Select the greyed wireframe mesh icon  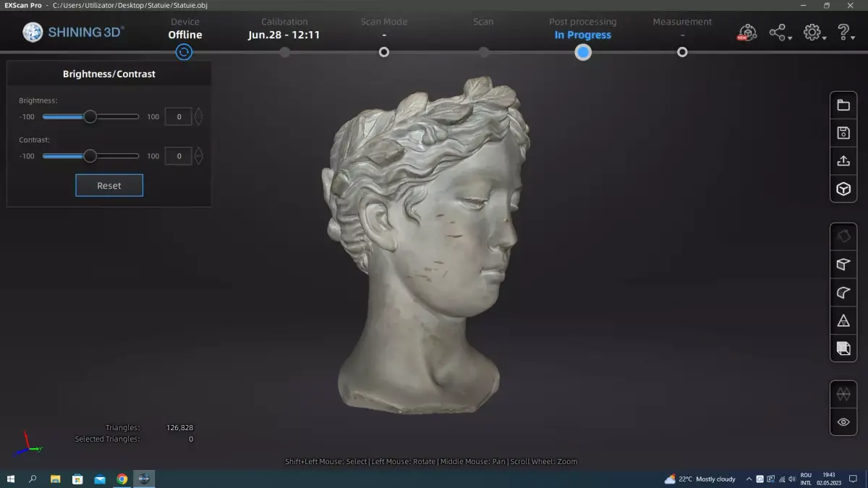click(843, 394)
